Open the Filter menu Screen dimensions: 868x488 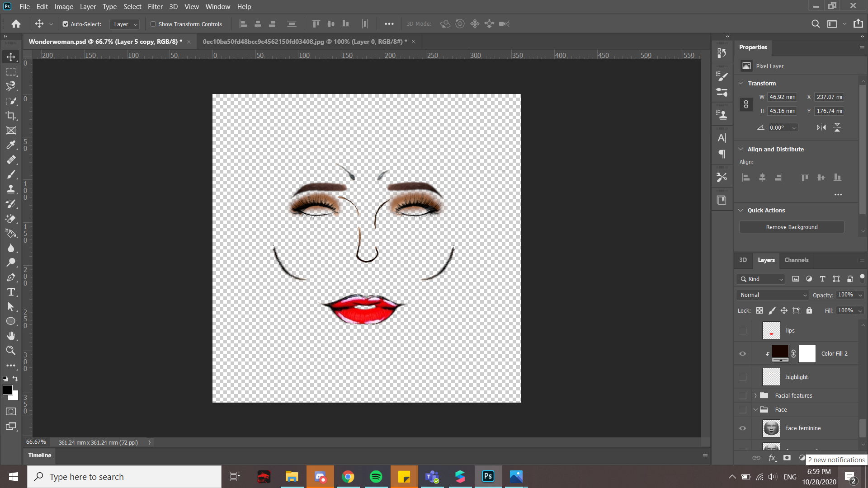155,6
